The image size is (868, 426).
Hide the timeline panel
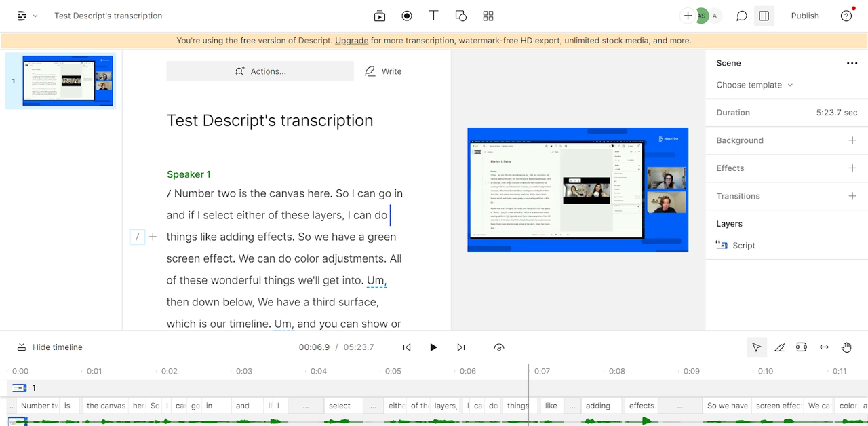coord(49,347)
